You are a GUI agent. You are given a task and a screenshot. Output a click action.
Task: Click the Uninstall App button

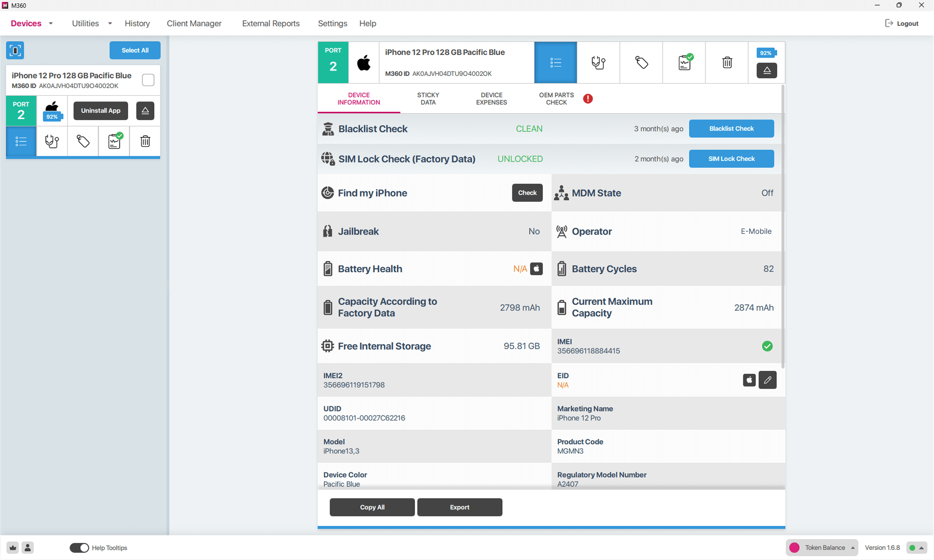pyautogui.click(x=101, y=111)
